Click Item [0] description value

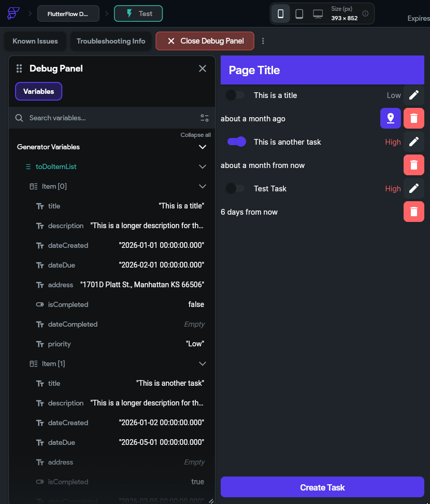pos(147,226)
